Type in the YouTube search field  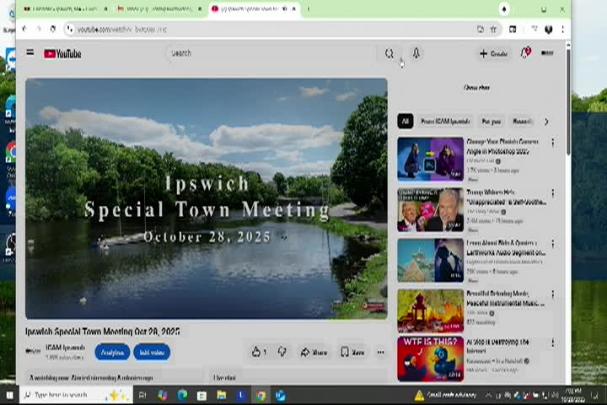(x=270, y=54)
